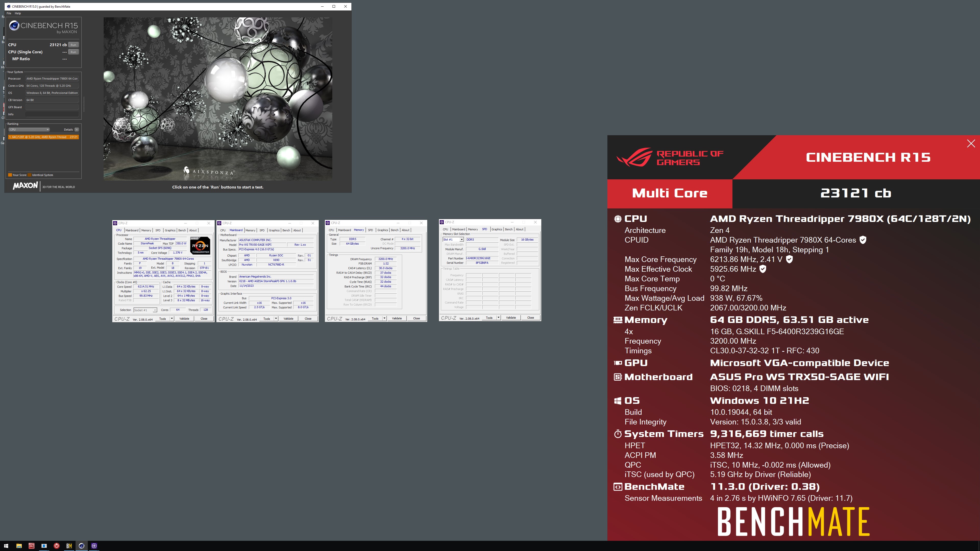
Task: Click verified shield next to Max Core Frequency
Action: pyautogui.click(x=789, y=259)
